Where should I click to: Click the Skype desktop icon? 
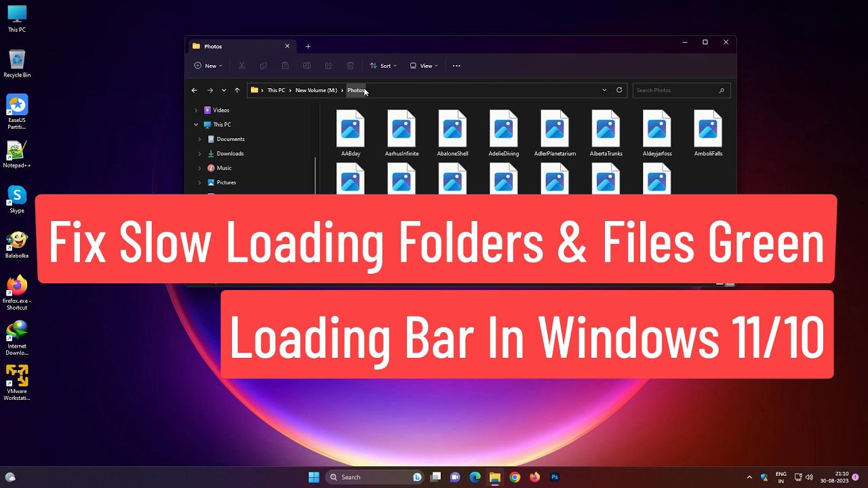coord(17,199)
